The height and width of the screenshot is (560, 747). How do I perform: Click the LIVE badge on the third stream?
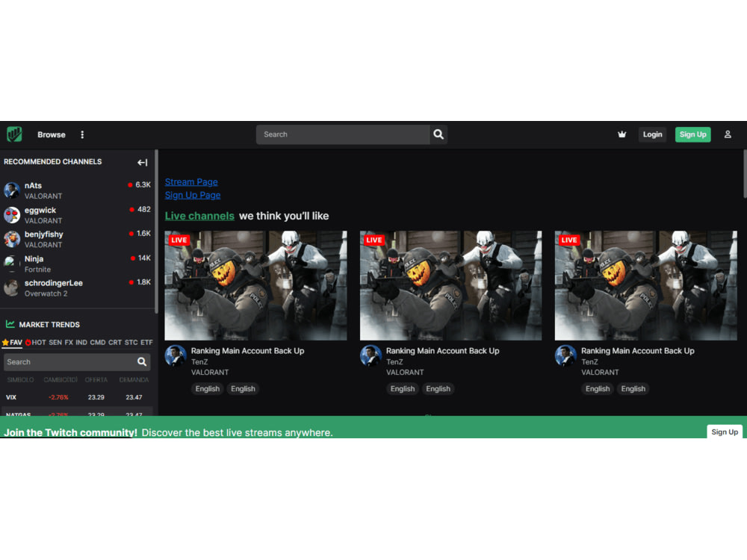point(569,240)
